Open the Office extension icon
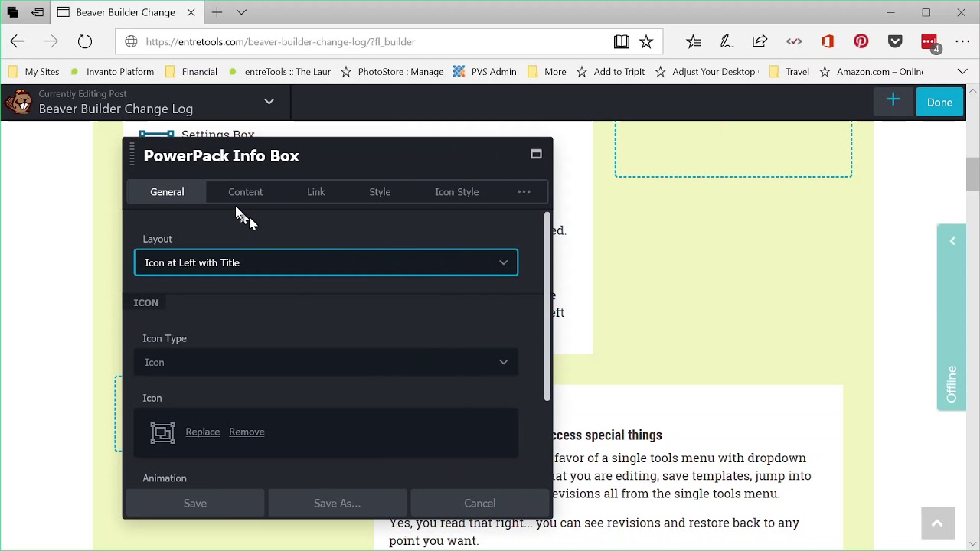 pyautogui.click(x=828, y=42)
